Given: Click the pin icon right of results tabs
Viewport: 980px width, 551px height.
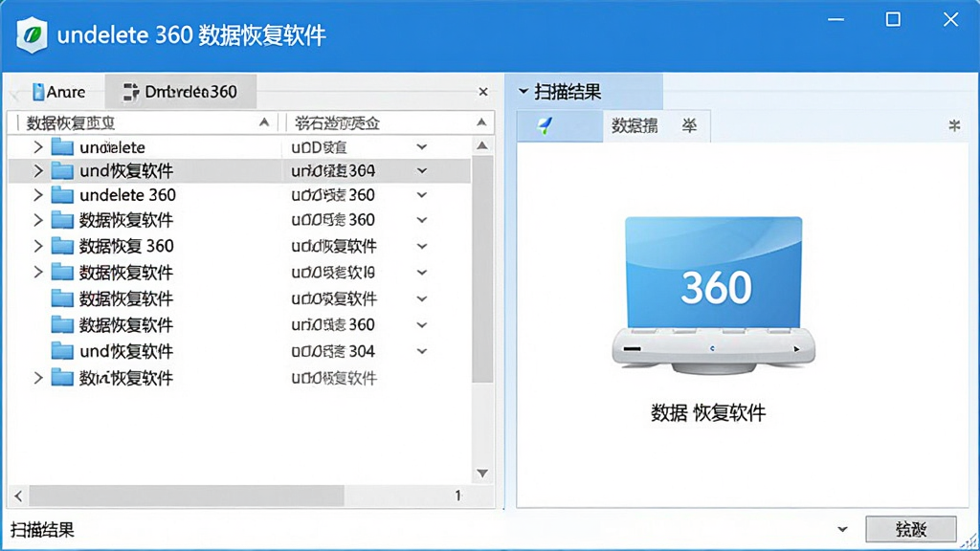Looking at the screenshot, I should point(954,125).
